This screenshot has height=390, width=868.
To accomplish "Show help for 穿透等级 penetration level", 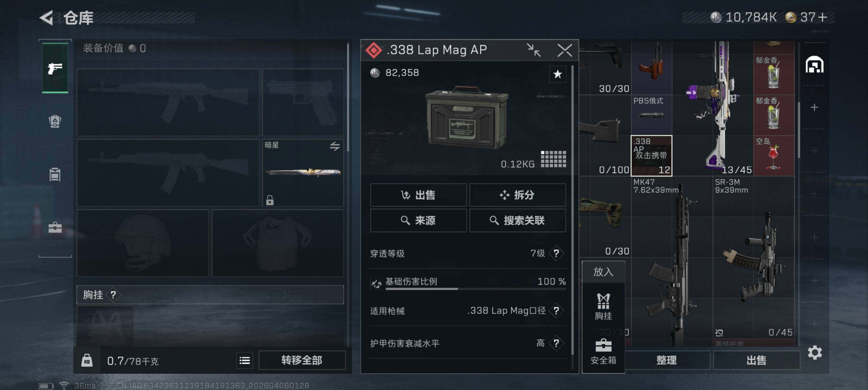I will pyautogui.click(x=556, y=253).
